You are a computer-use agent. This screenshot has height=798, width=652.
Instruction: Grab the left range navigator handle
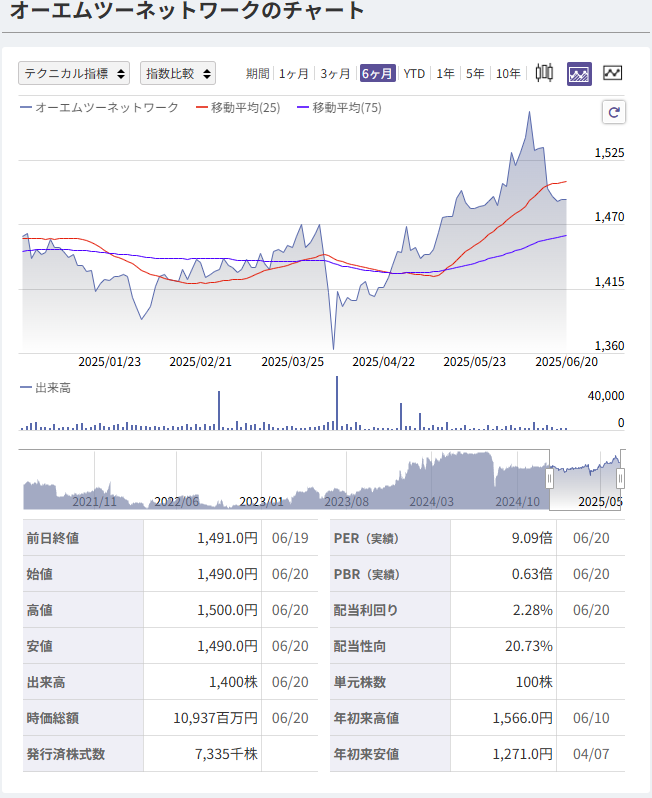pos(550,479)
